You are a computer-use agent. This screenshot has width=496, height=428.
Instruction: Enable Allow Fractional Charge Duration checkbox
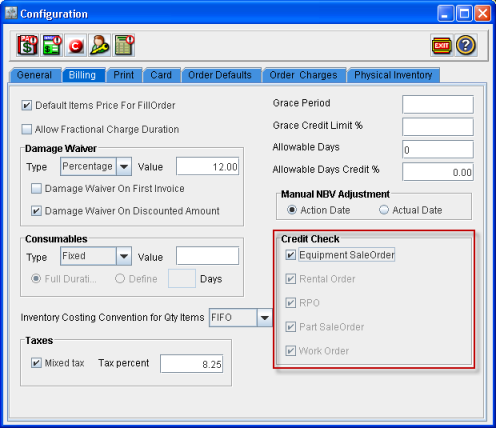tap(27, 129)
